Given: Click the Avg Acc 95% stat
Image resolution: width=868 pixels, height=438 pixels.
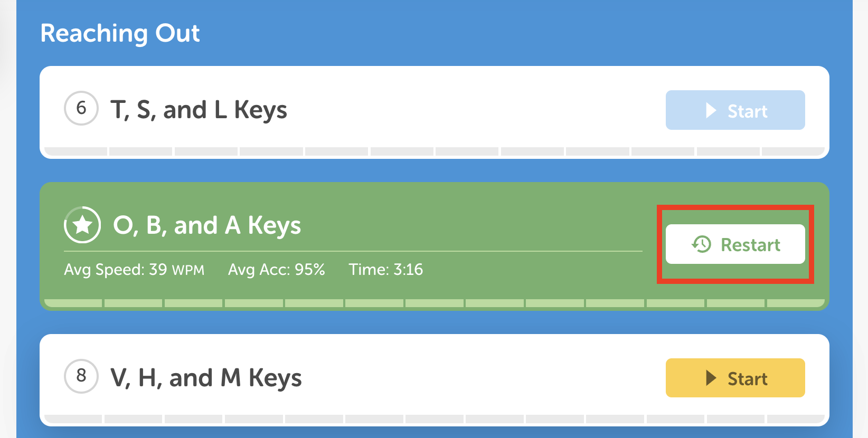Looking at the screenshot, I should 276,270.
